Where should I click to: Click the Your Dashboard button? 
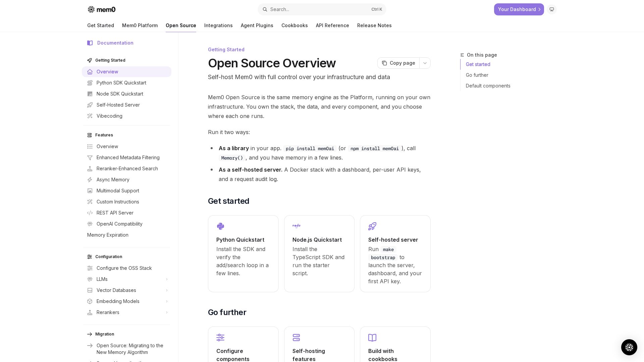519,9
